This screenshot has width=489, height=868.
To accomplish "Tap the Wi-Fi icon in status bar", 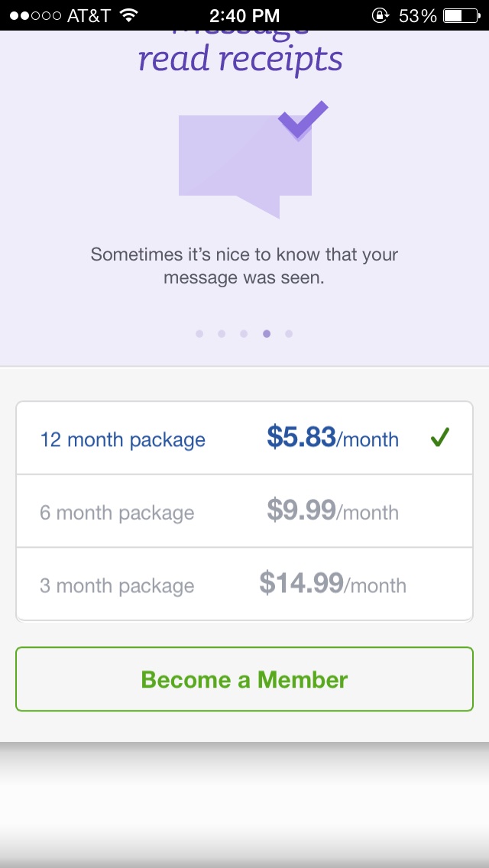I will pos(128,15).
